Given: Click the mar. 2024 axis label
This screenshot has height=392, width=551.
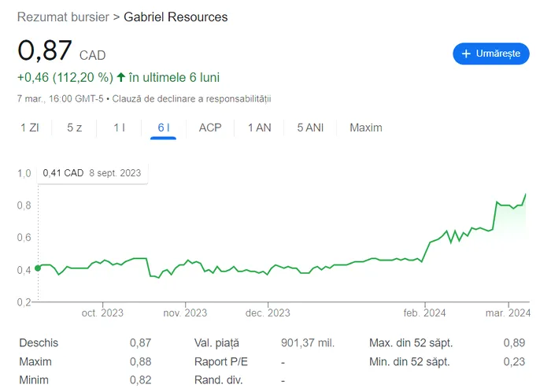Looking at the screenshot, I should pos(508,312).
